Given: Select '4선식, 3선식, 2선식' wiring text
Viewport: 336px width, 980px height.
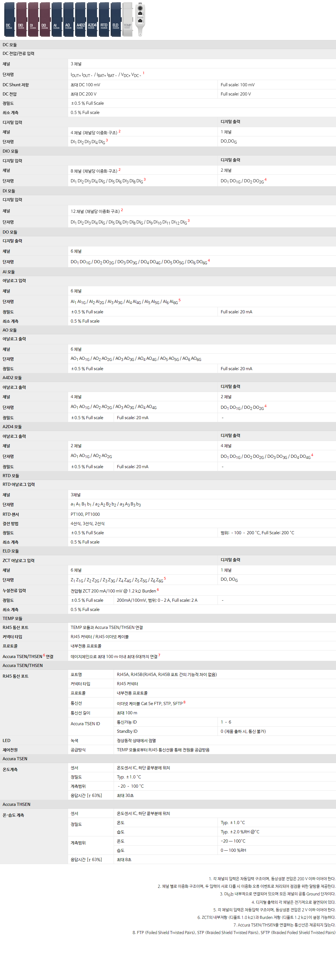Looking at the screenshot, I should (x=88, y=524).
